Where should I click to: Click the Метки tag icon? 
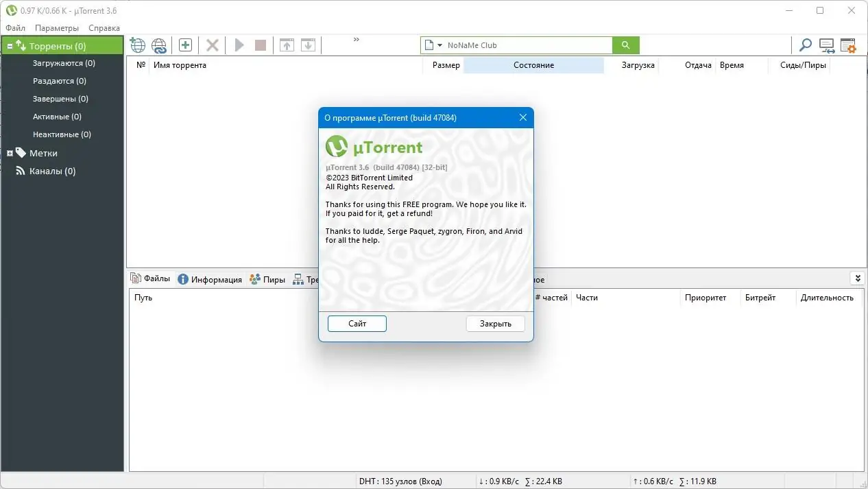(21, 153)
